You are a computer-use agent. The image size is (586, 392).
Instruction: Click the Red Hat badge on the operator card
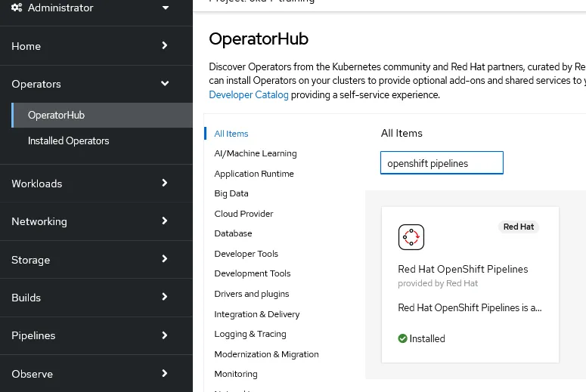(x=519, y=227)
